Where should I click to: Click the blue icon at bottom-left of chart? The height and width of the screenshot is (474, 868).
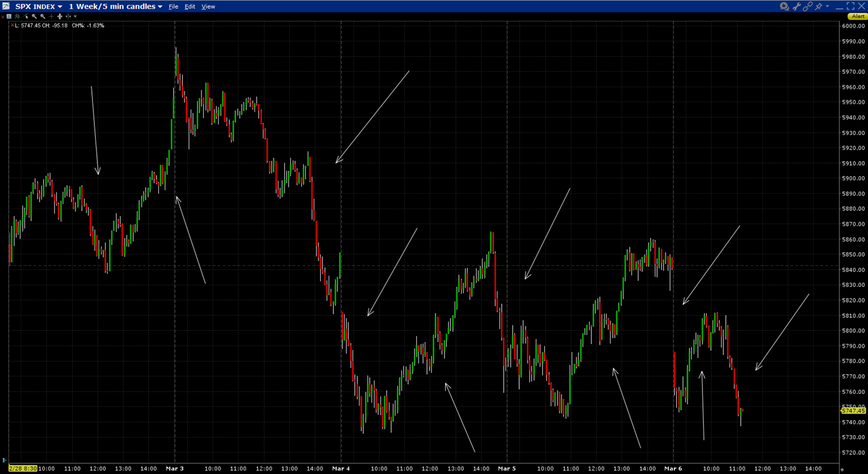pyautogui.click(x=4, y=460)
